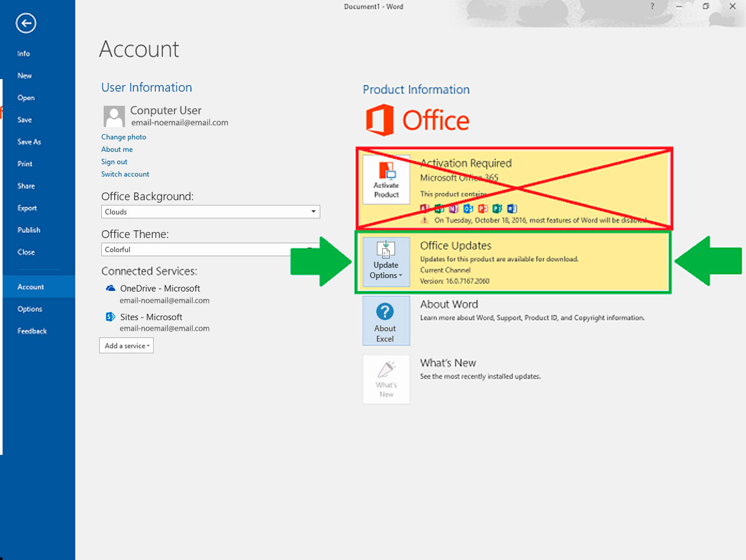Click the OneDrive cloud icon
The image size is (746, 560).
tap(110, 288)
